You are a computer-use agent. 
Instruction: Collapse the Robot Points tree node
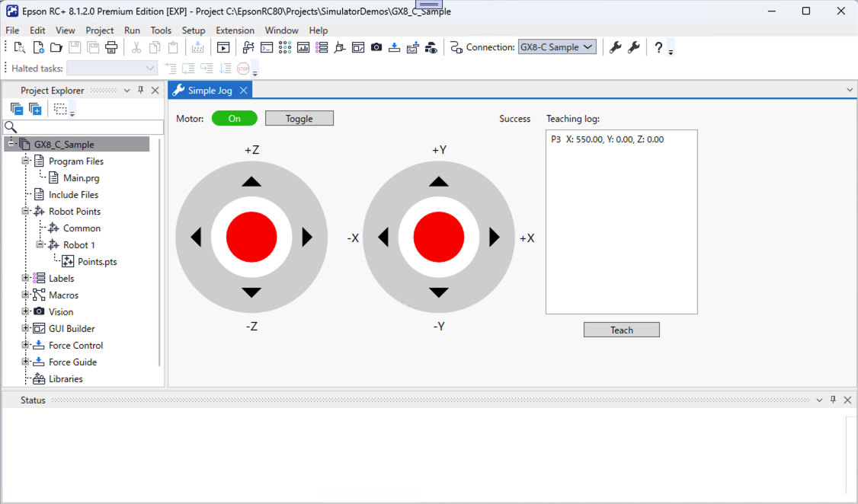[x=26, y=212]
